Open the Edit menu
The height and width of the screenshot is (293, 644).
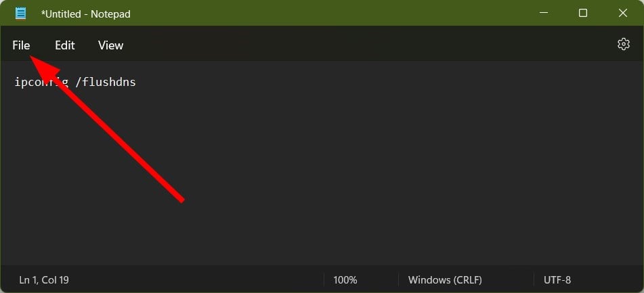coord(65,45)
